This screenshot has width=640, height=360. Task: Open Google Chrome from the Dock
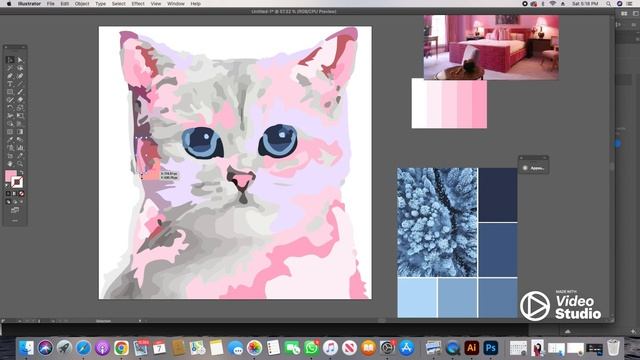click(x=121, y=348)
